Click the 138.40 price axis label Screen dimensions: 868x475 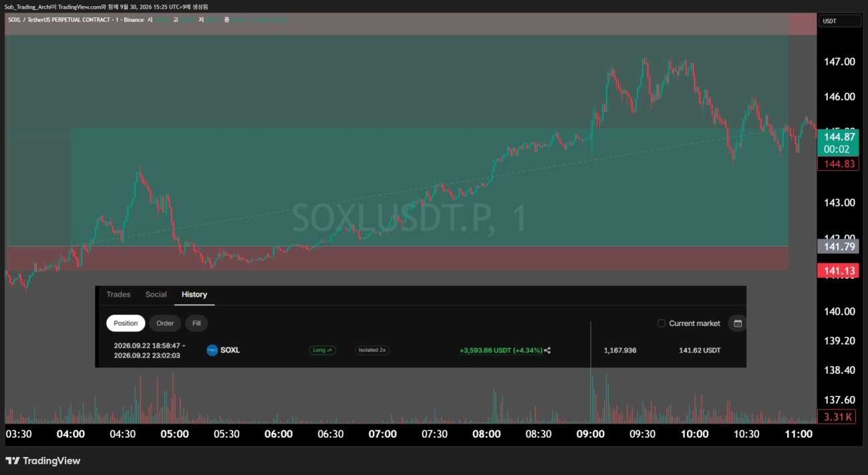click(839, 370)
